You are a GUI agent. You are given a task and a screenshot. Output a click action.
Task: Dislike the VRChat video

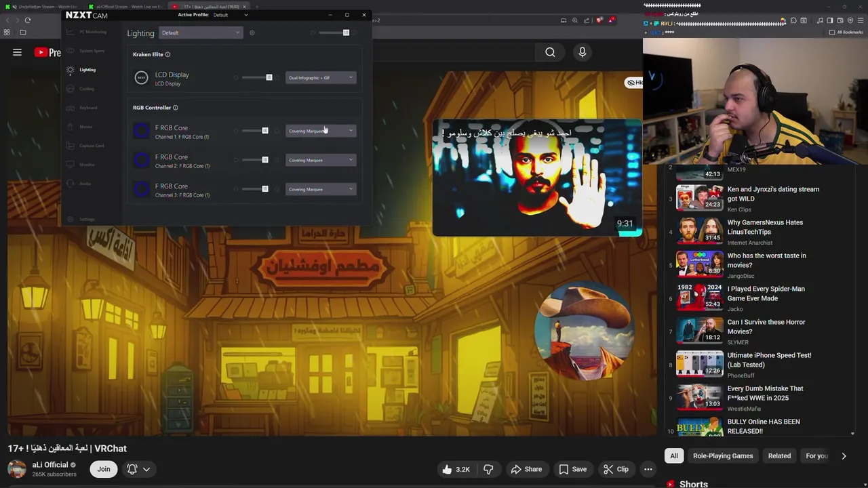pos(488,469)
